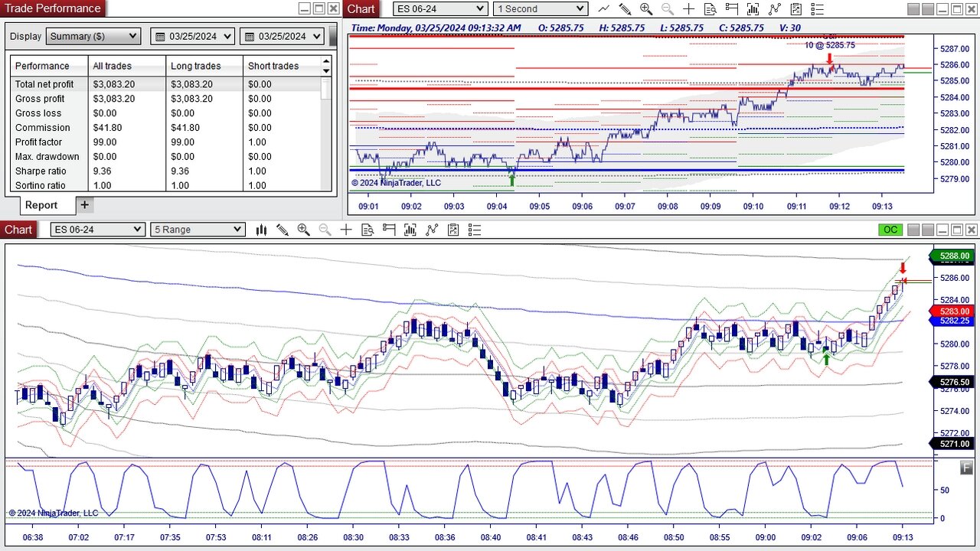980x551 pixels.
Task: Open Data Series in bottom chart toolbar
Action: coord(410,230)
